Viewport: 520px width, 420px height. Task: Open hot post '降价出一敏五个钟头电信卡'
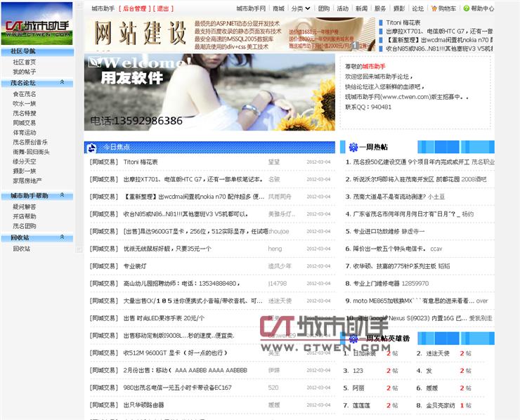[389, 249]
